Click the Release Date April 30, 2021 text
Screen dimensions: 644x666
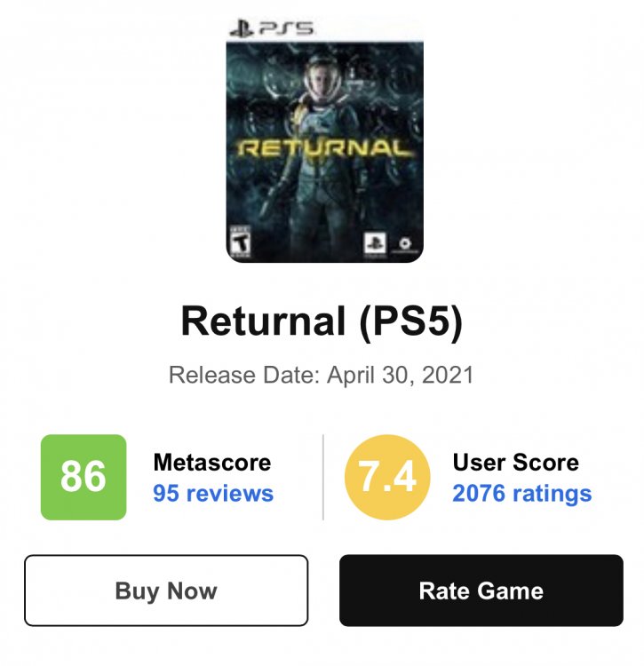(322, 374)
